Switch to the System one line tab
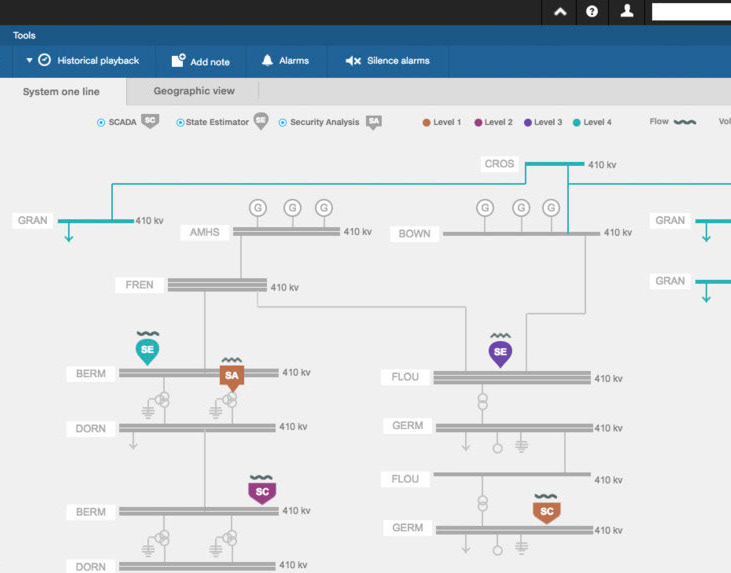This screenshot has height=573, width=731. [x=61, y=92]
